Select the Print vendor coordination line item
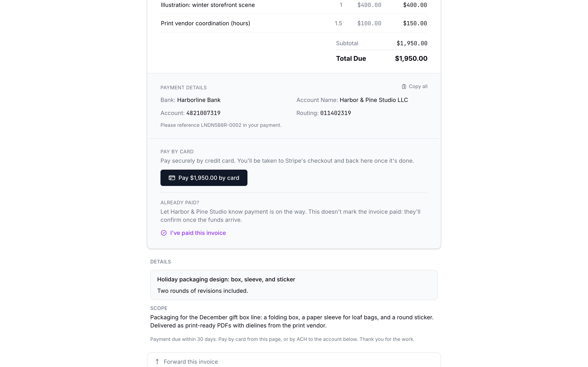 294,23
